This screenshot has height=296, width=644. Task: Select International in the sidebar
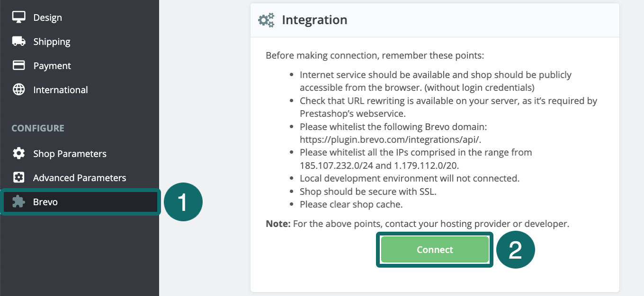pyautogui.click(x=60, y=90)
